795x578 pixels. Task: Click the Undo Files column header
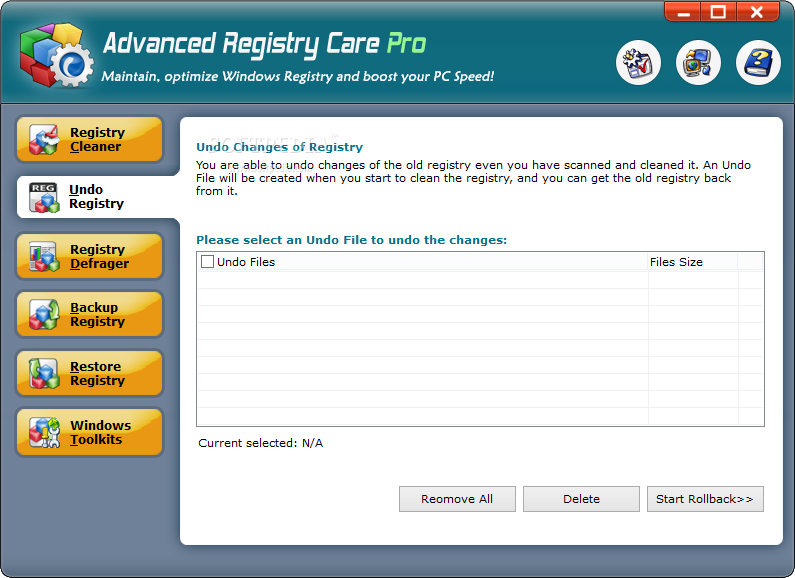(x=423, y=262)
